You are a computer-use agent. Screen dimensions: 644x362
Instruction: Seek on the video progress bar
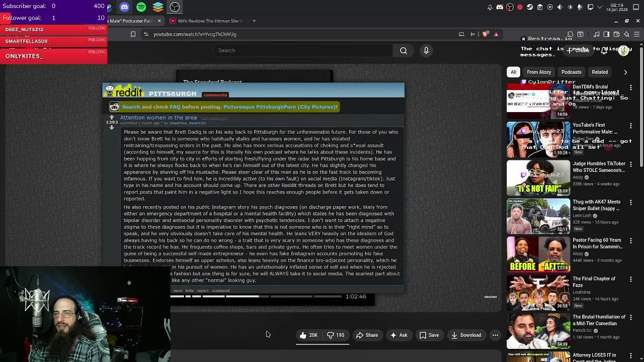256,297
